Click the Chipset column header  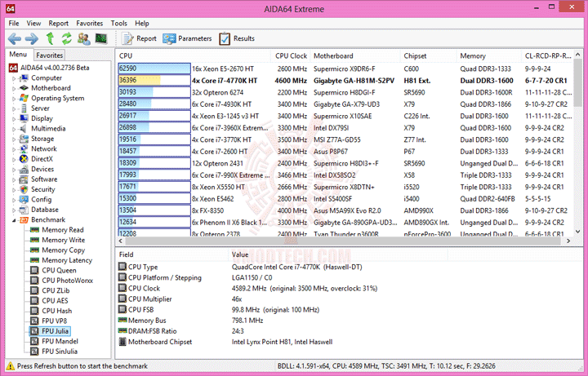click(x=428, y=55)
